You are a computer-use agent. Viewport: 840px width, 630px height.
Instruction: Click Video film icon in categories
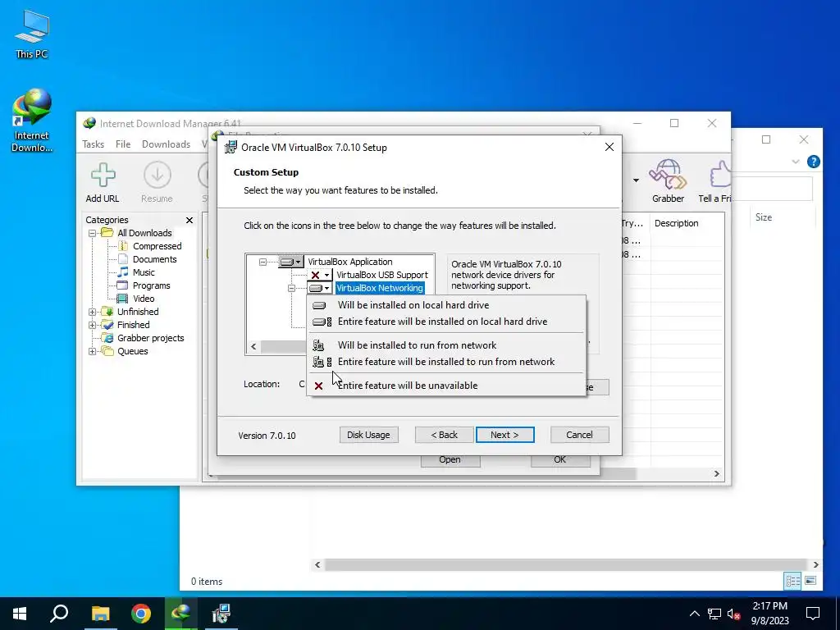(x=123, y=299)
